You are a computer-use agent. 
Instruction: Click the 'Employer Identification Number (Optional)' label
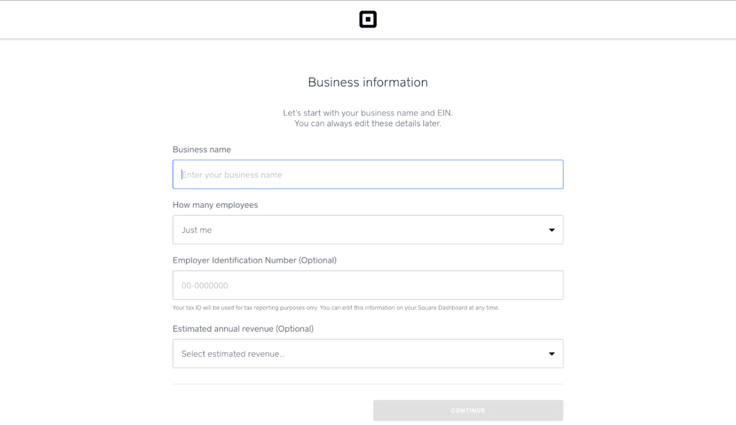point(254,260)
